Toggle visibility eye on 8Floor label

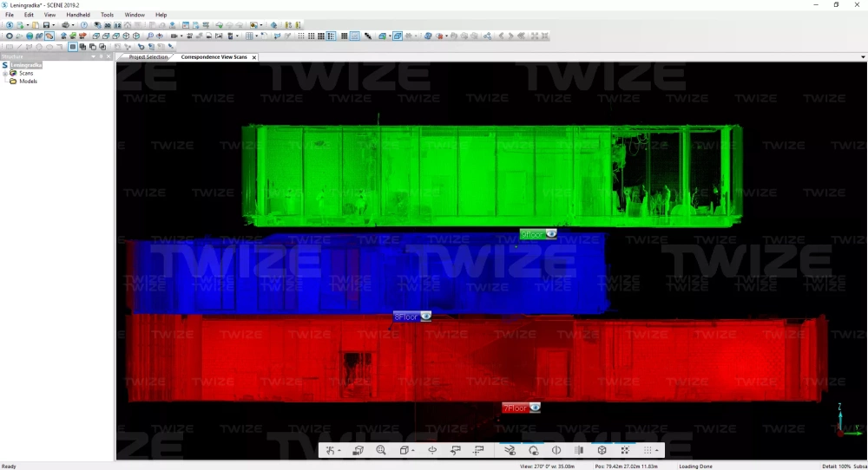[x=425, y=317]
